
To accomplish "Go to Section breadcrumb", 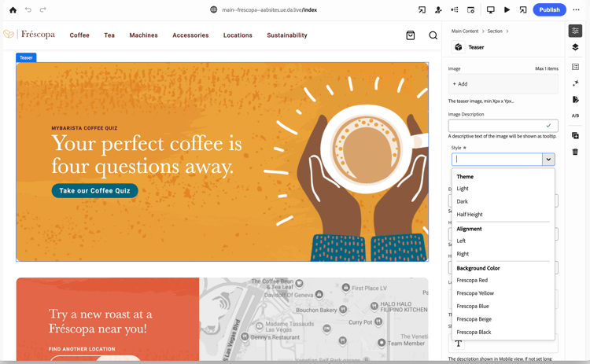I will (495, 31).
